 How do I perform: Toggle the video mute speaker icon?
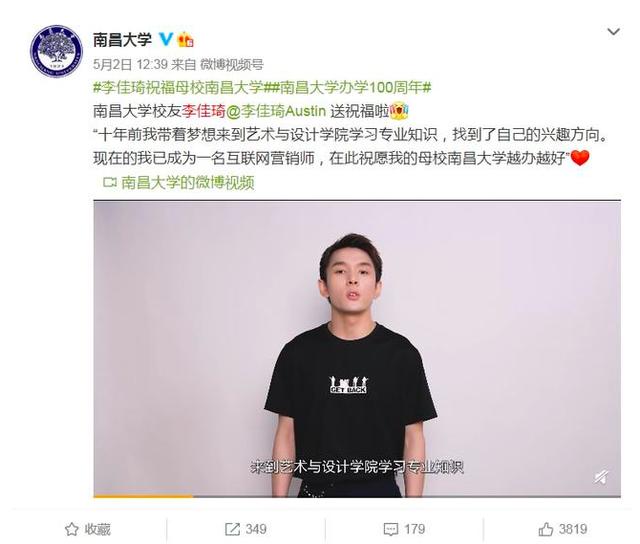pos(601,477)
